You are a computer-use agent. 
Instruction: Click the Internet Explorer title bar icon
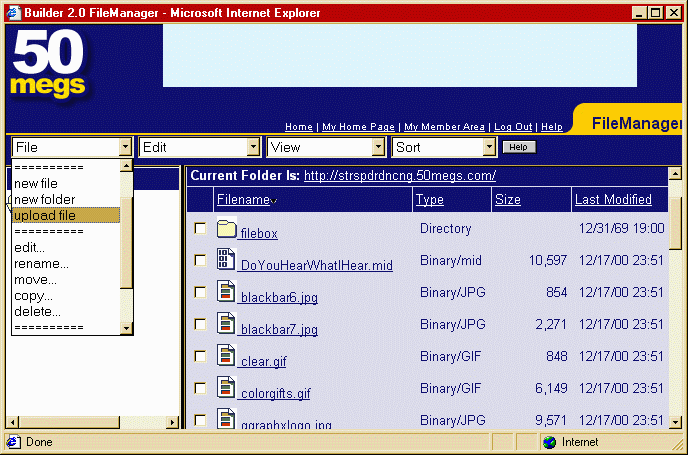(11, 11)
